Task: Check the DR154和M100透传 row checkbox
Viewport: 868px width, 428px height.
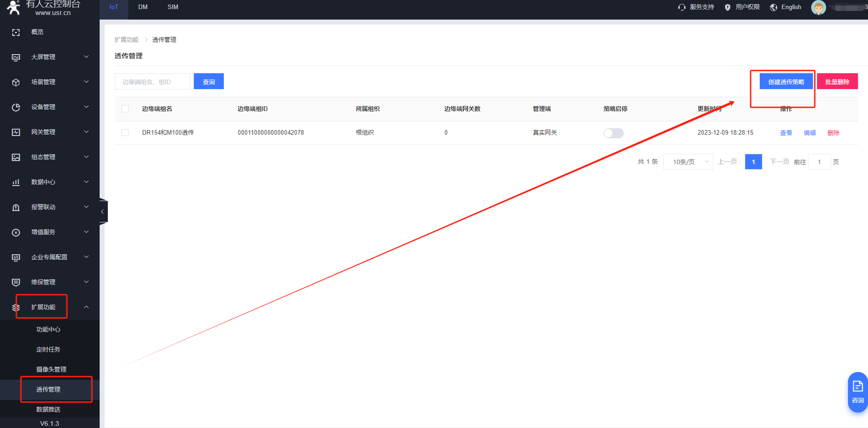Action: click(x=125, y=133)
